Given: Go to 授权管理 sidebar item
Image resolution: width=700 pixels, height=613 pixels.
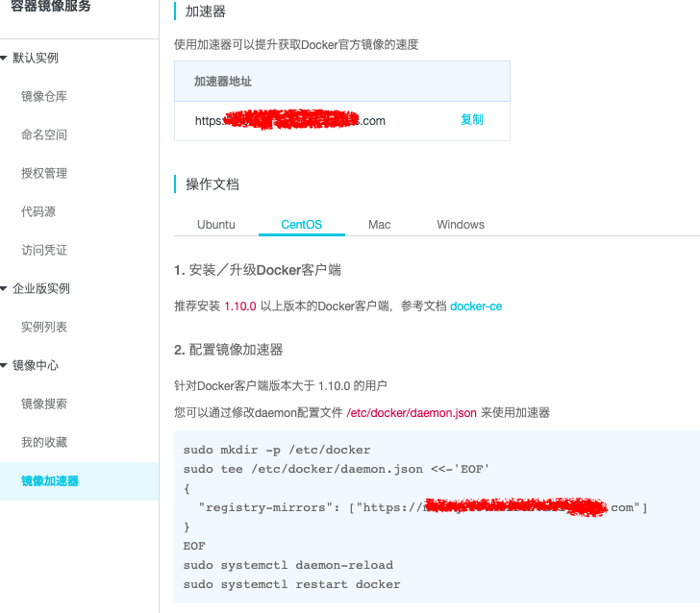Looking at the screenshot, I should coord(44,173).
